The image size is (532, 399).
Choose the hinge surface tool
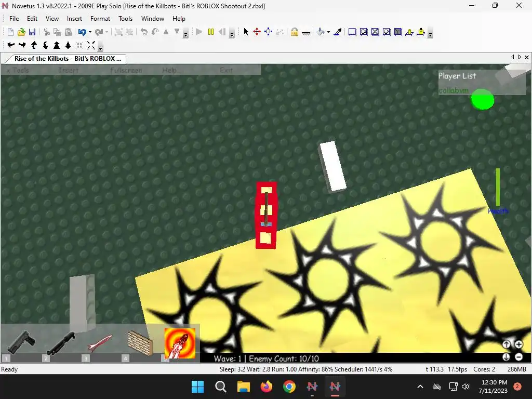point(409,32)
